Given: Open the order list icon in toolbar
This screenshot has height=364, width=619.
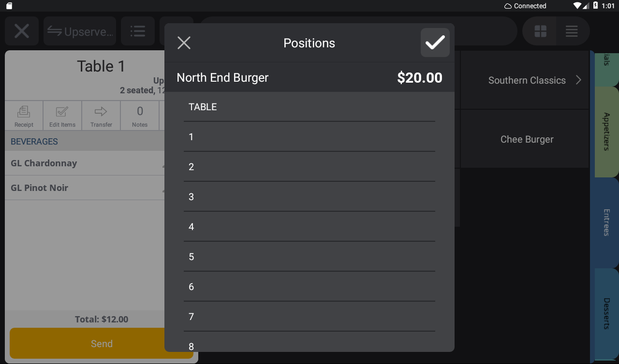Looking at the screenshot, I should 138,31.
